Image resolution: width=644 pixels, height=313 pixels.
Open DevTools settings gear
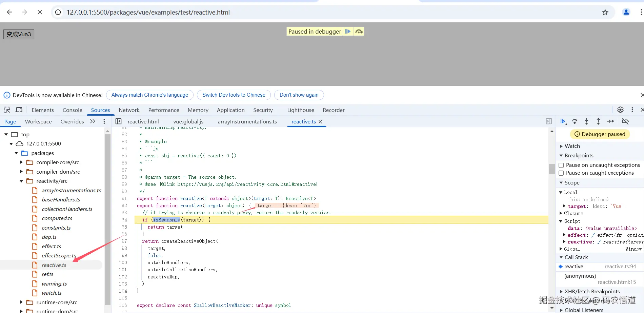click(620, 110)
